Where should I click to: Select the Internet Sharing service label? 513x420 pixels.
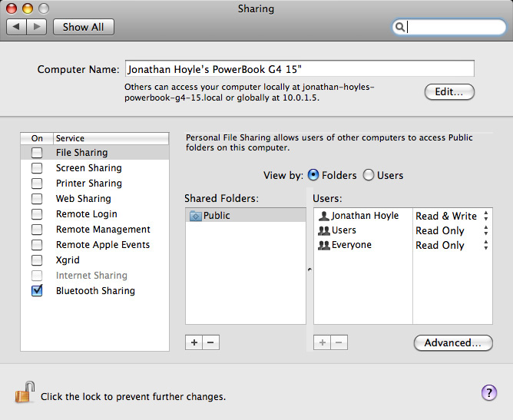click(x=91, y=276)
